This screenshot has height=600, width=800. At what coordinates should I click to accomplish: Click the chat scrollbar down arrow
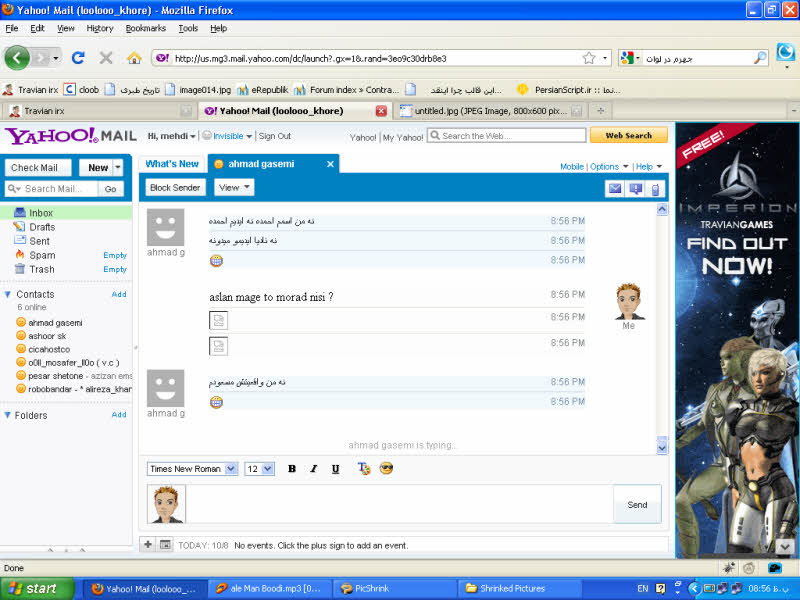click(x=662, y=448)
